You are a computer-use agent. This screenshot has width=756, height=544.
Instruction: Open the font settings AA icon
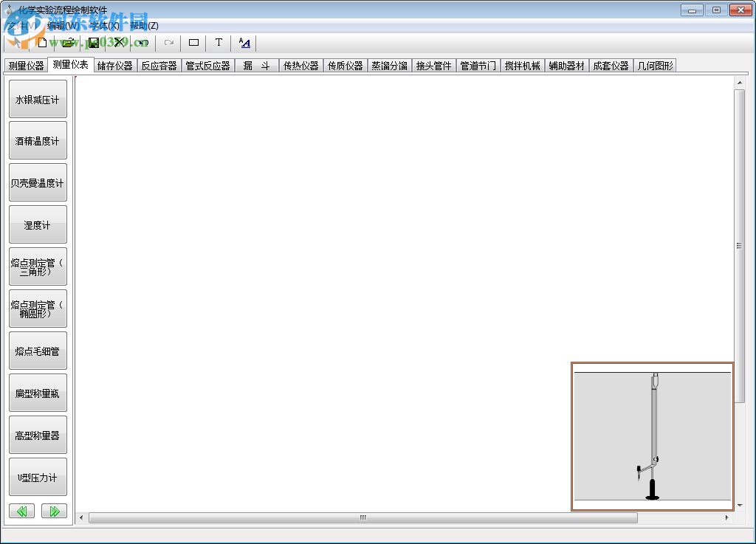click(244, 43)
